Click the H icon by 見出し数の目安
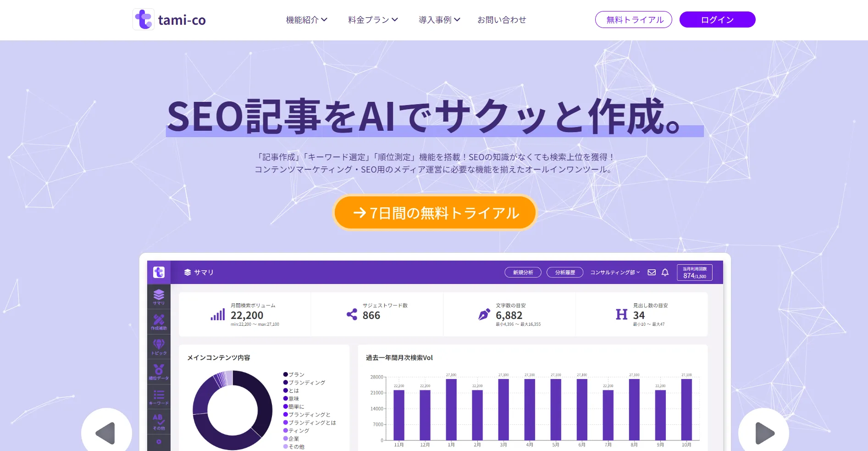Viewport: 868px width, 451px height. [621, 314]
